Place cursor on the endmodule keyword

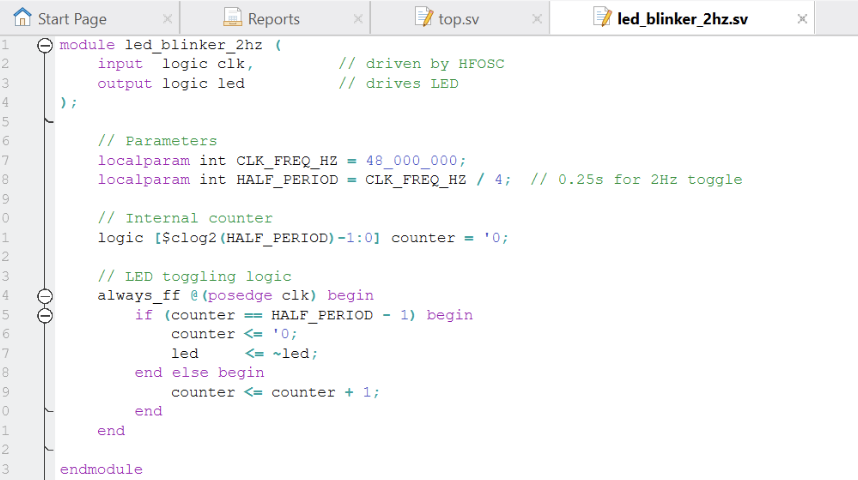tap(101, 469)
